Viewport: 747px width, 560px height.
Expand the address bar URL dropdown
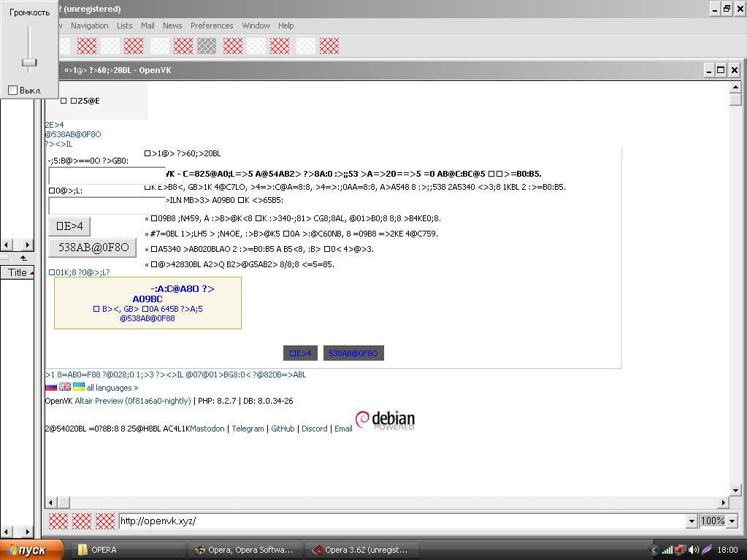692,521
